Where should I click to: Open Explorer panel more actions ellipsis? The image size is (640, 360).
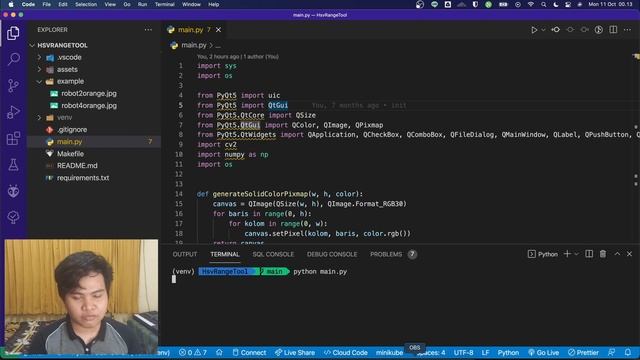pos(148,30)
